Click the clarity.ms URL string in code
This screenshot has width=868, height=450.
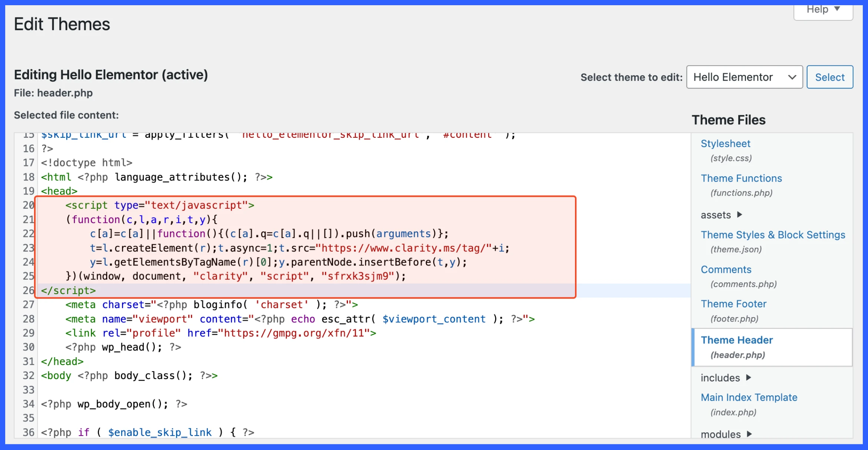(404, 248)
